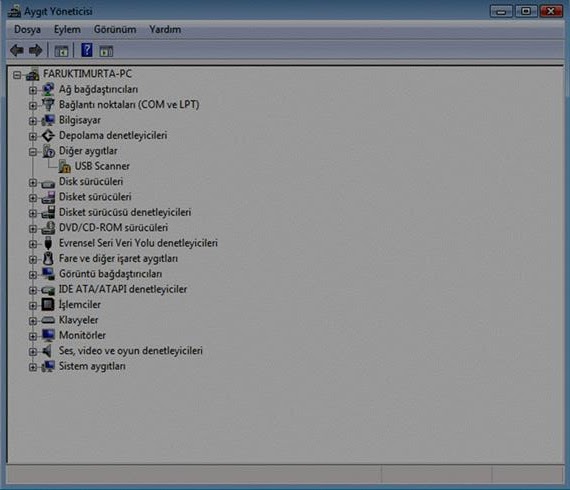Image resolution: width=570 pixels, height=490 pixels.
Task: Click the Disket sürücüsü denetleyicileri icon
Action: click(x=48, y=212)
